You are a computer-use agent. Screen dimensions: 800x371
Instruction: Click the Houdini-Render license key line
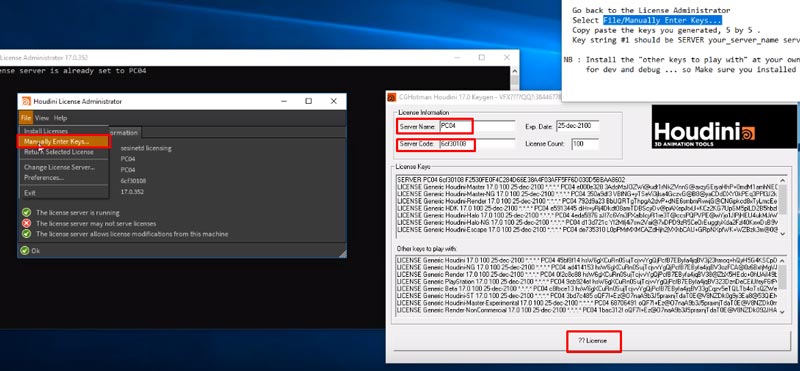pyautogui.click(x=587, y=201)
